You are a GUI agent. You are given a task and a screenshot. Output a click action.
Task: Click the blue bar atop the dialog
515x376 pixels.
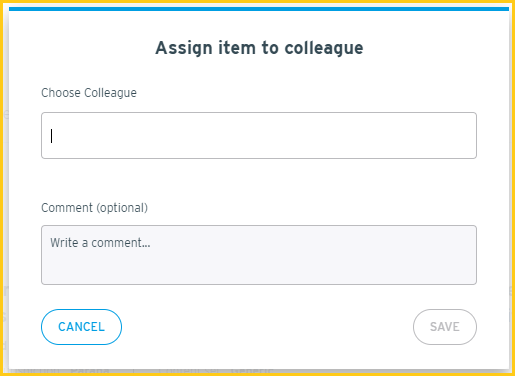[259, 9]
